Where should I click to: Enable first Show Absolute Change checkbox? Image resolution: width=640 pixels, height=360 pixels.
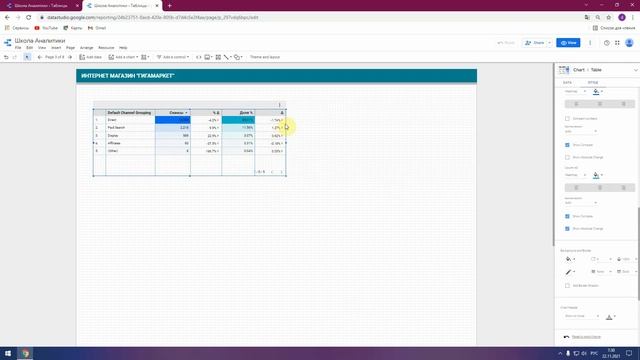point(567,157)
